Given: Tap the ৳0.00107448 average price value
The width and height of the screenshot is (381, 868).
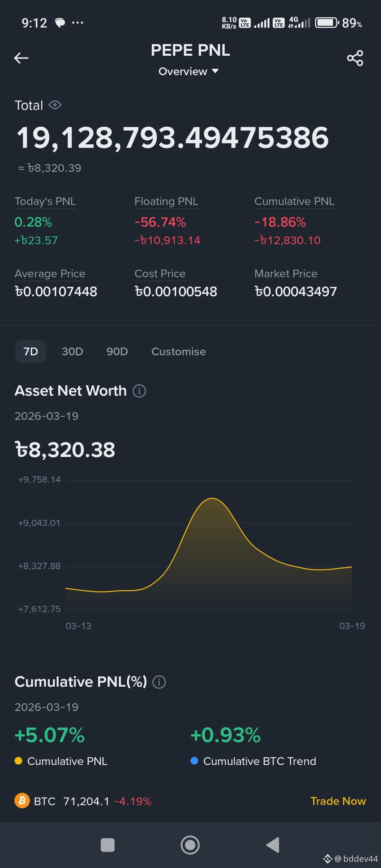Looking at the screenshot, I should (x=56, y=291).
